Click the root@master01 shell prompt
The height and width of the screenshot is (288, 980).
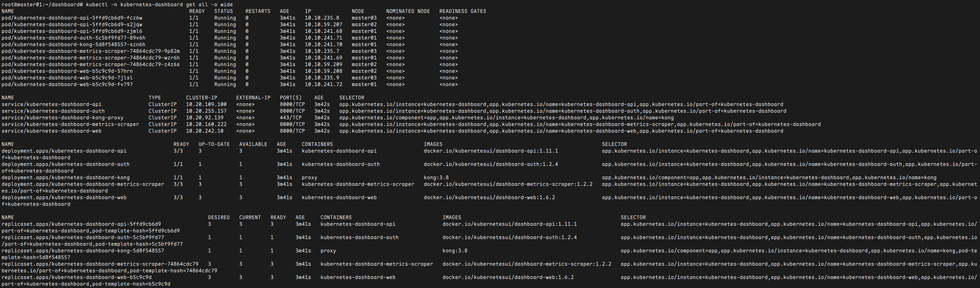42,5
